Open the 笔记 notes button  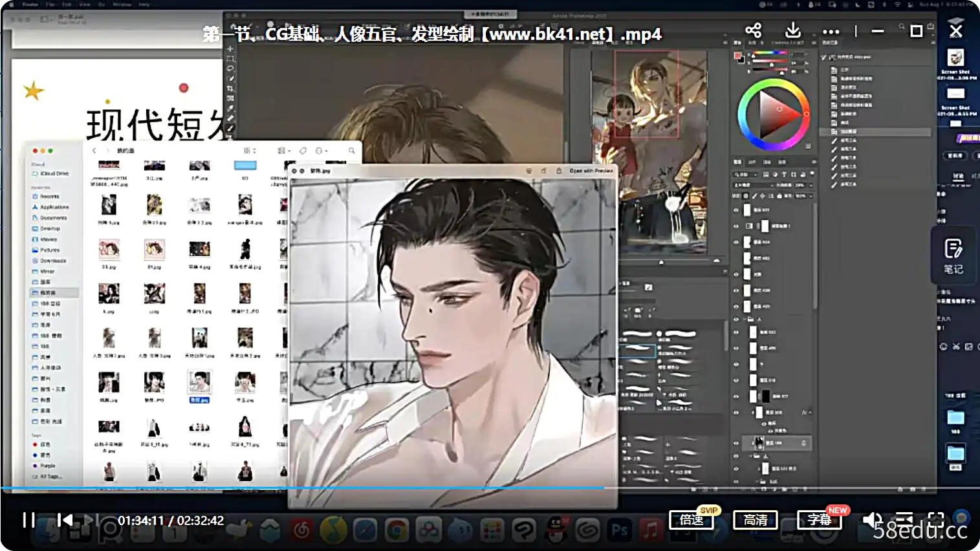(x=953, y=256)
